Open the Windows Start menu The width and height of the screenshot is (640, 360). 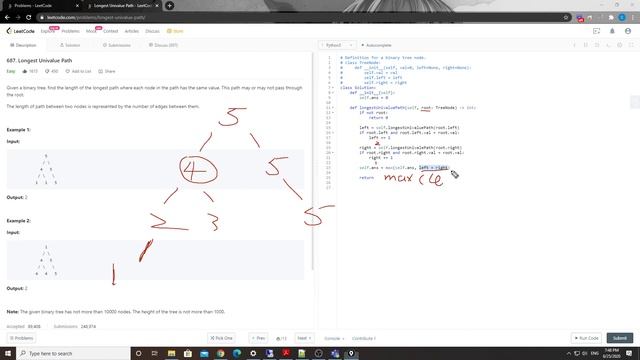8,353
